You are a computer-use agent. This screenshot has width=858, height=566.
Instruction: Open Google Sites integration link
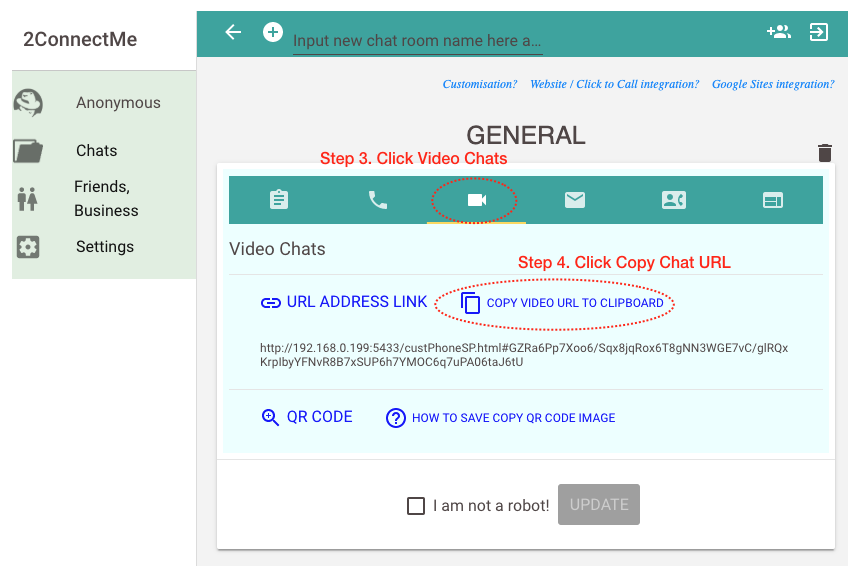pyautogui.click(x=773, y=84)
